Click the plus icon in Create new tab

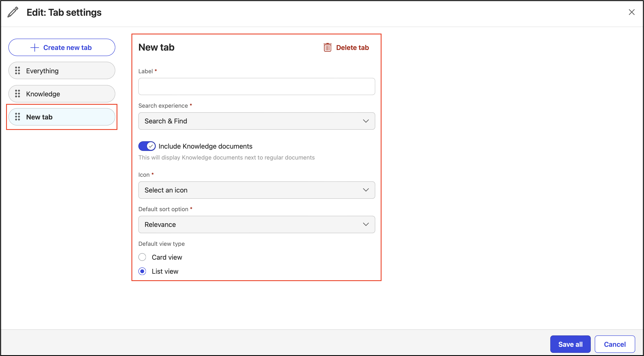[x=35, y=48]
